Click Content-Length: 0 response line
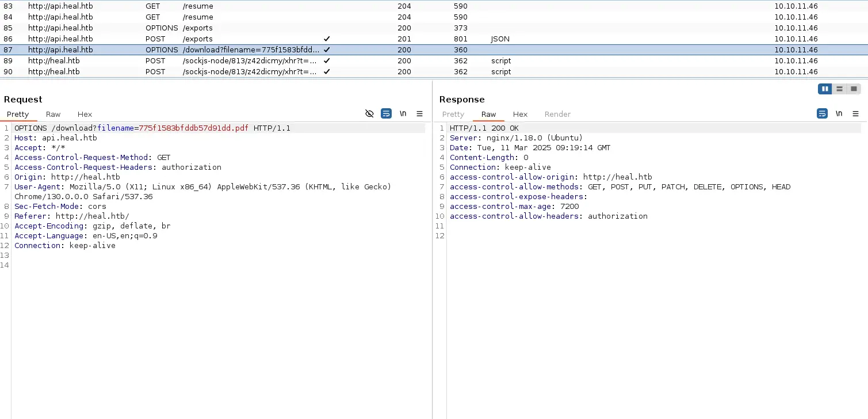Image resolution: width=868 pixels, height=419 pixels. (x=489, y=158)
